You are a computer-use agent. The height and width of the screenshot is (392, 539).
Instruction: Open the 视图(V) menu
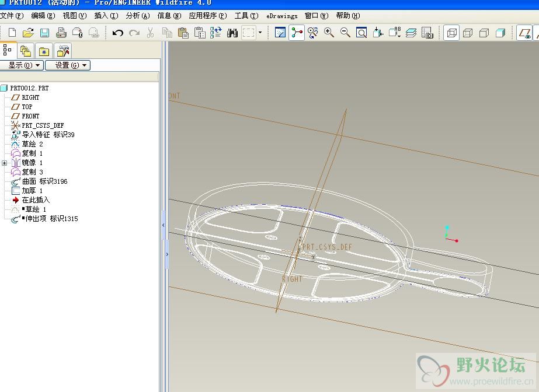click(x=74, y=16)
